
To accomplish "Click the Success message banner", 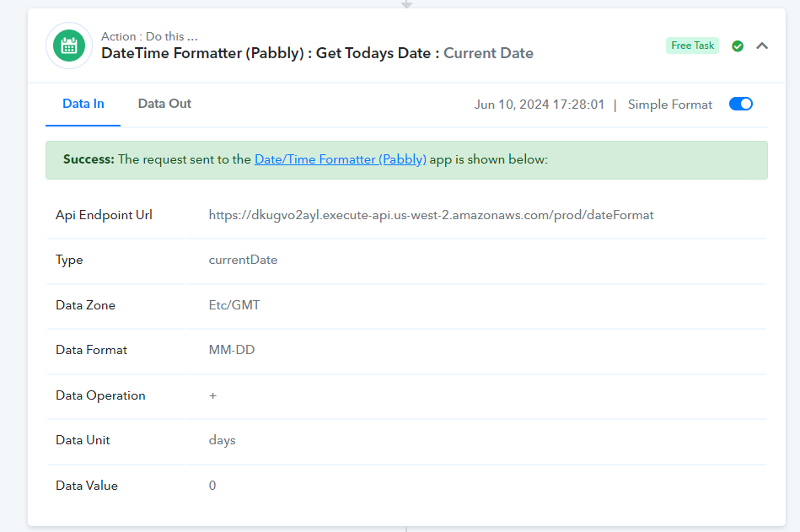I will click(406, 160).
